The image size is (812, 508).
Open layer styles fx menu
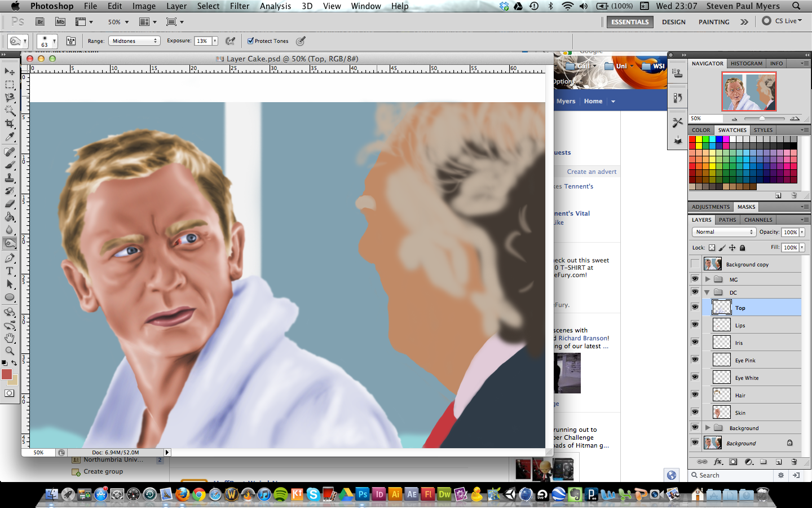[x=718, y=462]
